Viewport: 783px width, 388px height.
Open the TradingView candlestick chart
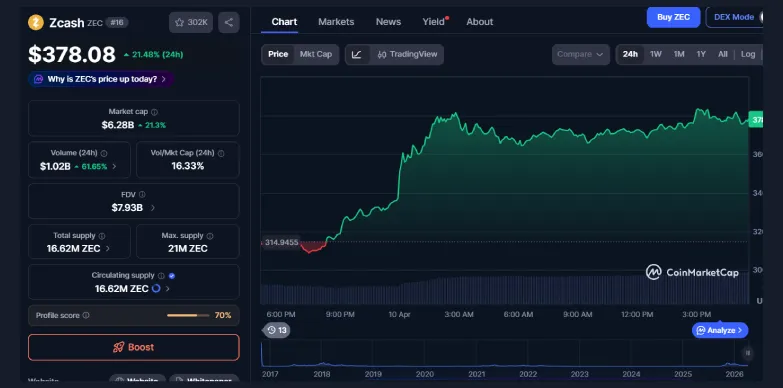pyautogui.click(x=407, y=54)
